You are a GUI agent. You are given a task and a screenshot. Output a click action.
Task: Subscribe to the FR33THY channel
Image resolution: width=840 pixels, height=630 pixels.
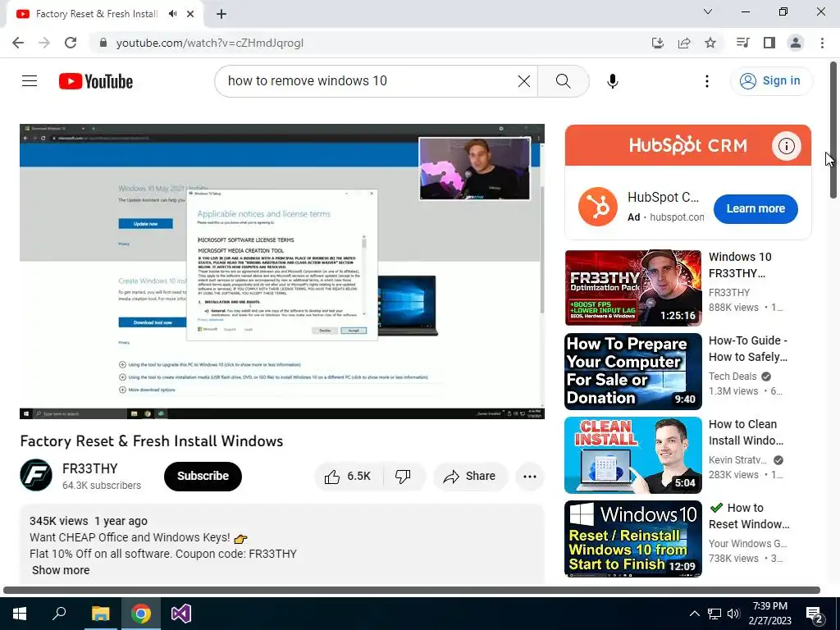click(x=203, y=477)
